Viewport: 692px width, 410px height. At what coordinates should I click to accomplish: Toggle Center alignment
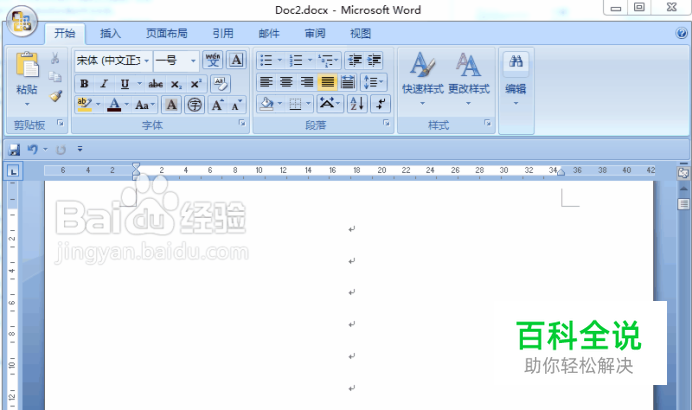[286, 82]
